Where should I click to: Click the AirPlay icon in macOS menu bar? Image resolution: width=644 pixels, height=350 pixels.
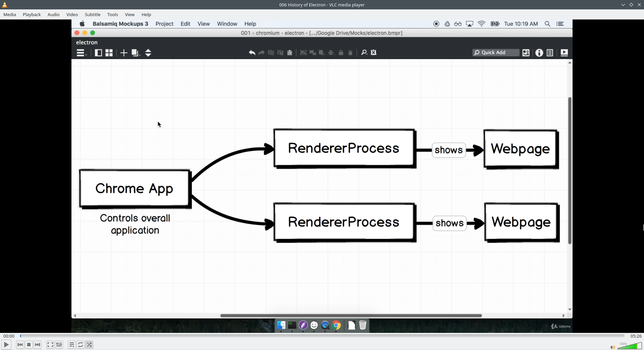click(x=470, y=24)
